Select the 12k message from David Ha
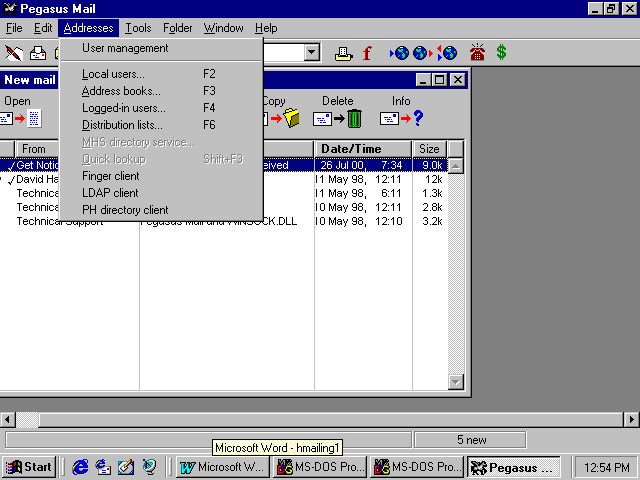Image resolution: width=640 pixels, height=480 pixels. (224, 179)
